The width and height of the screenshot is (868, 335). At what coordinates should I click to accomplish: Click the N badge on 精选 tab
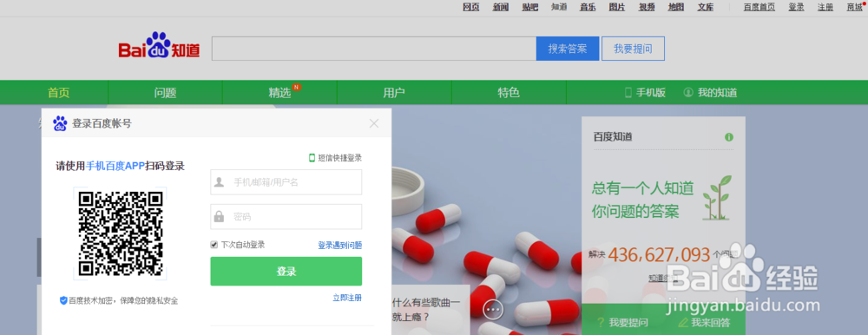click(x=297, y=87)
